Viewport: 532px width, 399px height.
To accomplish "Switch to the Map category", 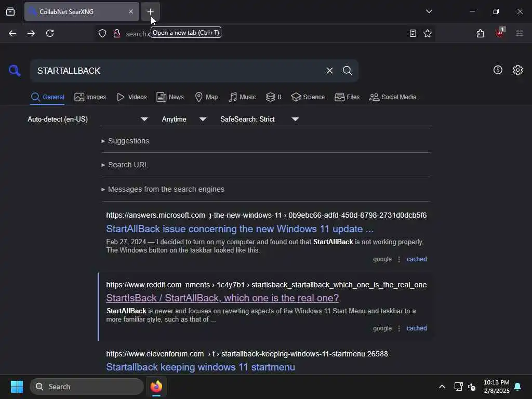I will click(206, 97).
